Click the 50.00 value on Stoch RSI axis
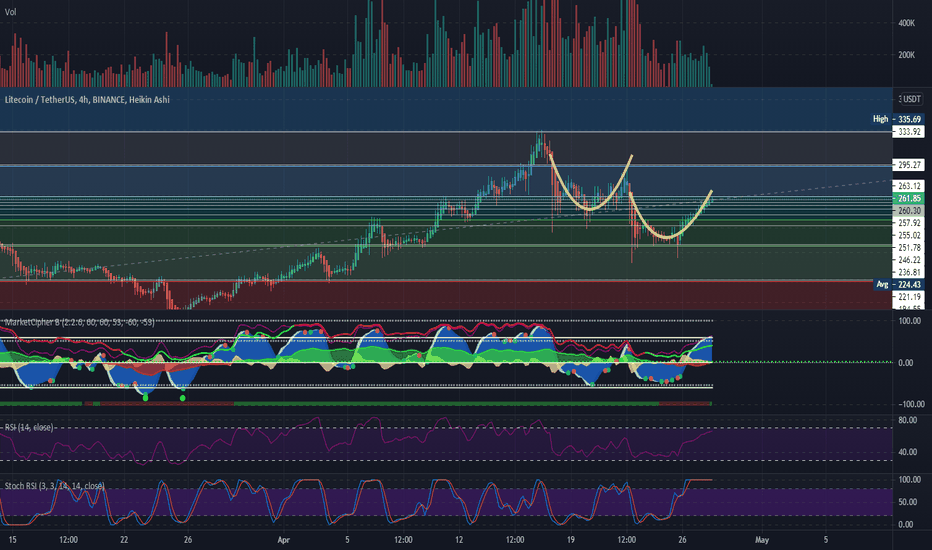 pos(906,502)
